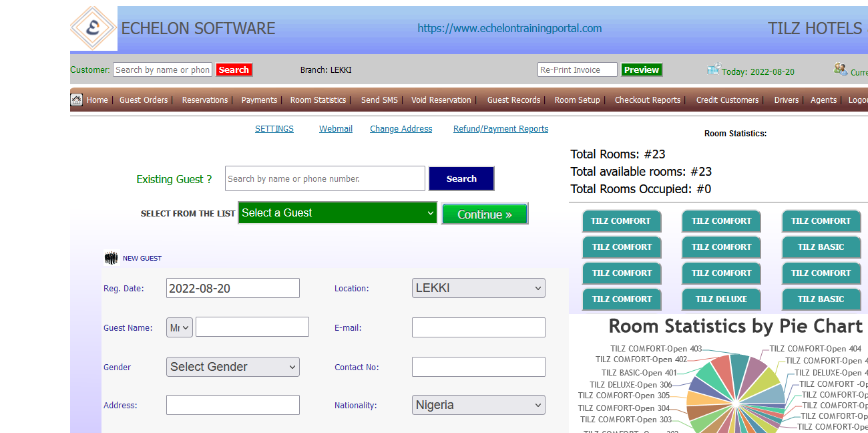
Task: Click the house icon beside Home
Action: [77, 100]
